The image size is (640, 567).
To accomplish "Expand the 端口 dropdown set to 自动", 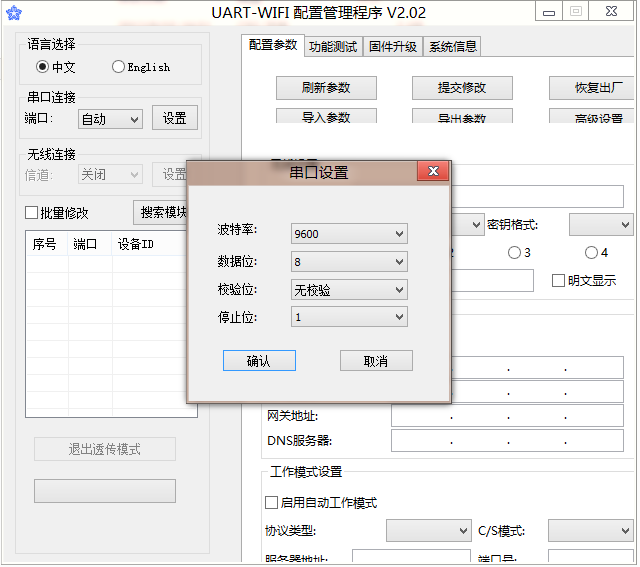I will coord(110,119).
